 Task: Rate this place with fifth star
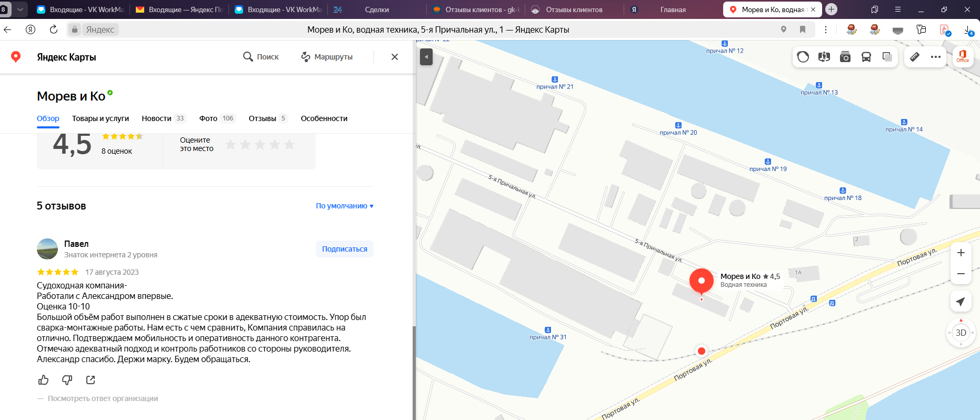point(289,144)
